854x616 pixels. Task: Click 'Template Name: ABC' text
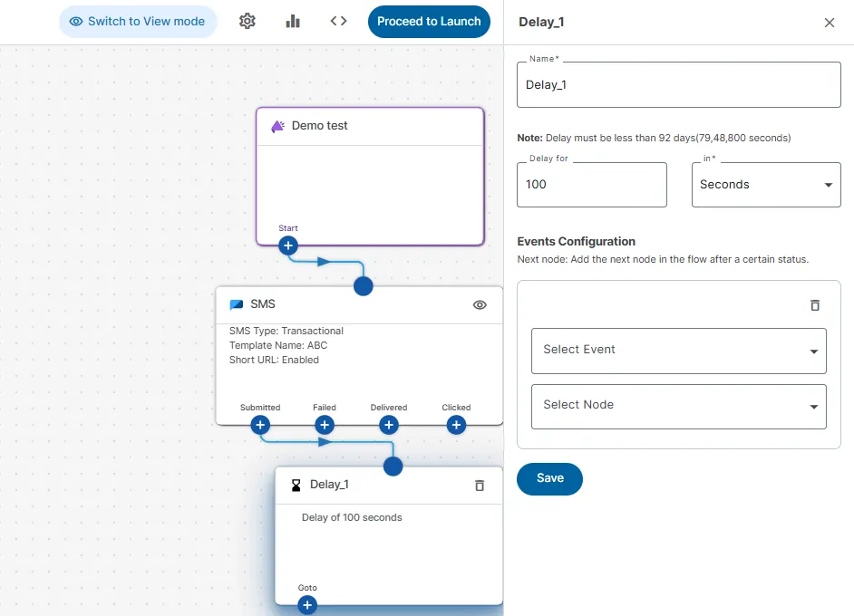click(277, 345)
